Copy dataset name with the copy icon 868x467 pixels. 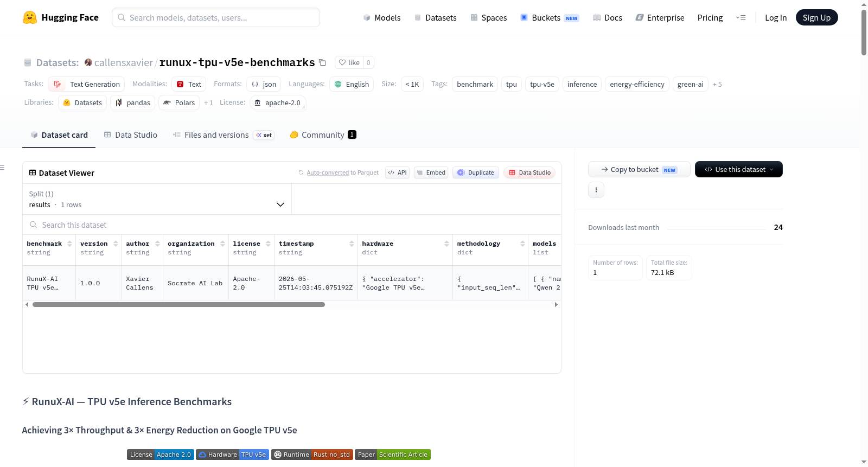pos(322,62)
